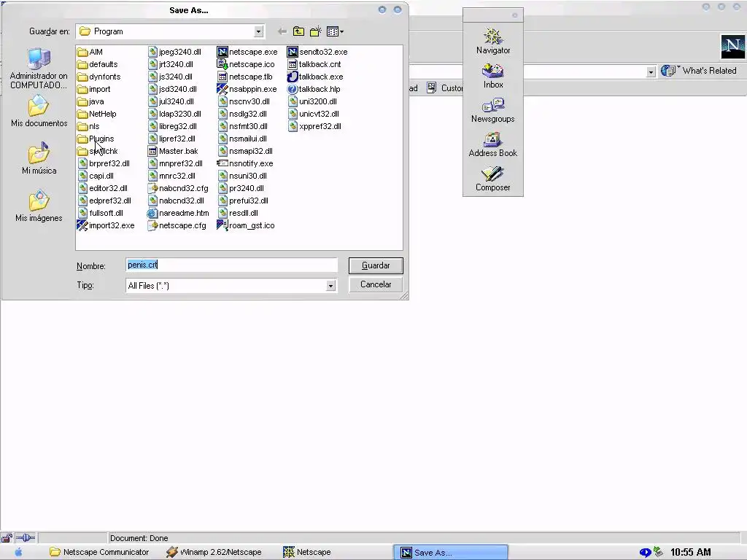Screen dimensions: 747x560
Task: Open Mis imágenes in places bar
Action: pos(39,206)
